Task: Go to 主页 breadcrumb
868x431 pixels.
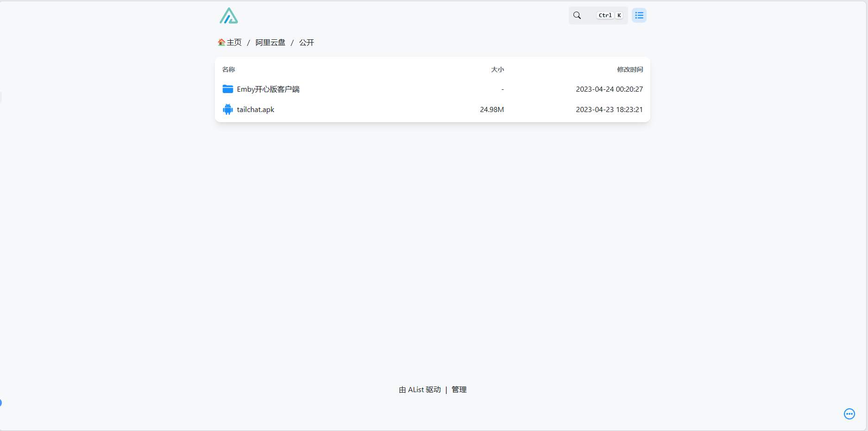Action: click(234, 43)
